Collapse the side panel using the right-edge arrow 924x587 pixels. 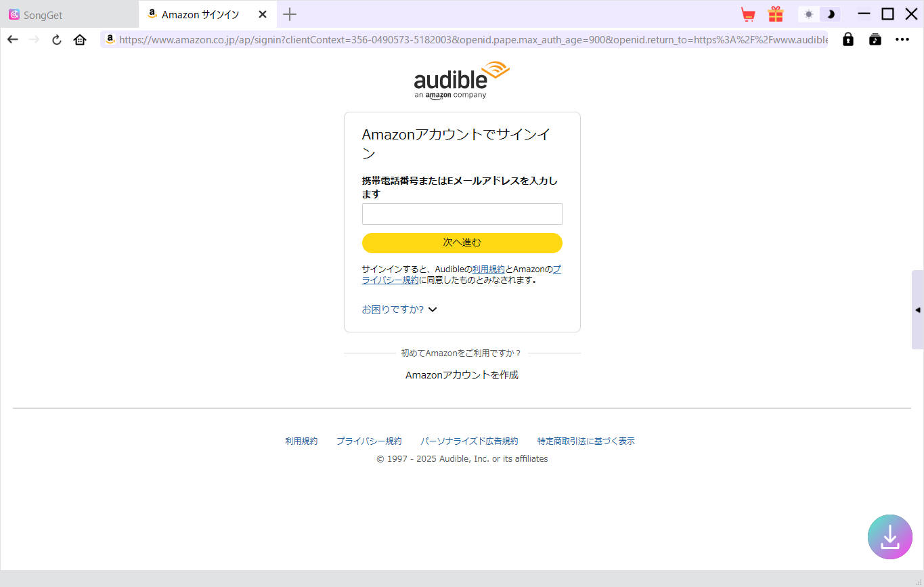919,310
